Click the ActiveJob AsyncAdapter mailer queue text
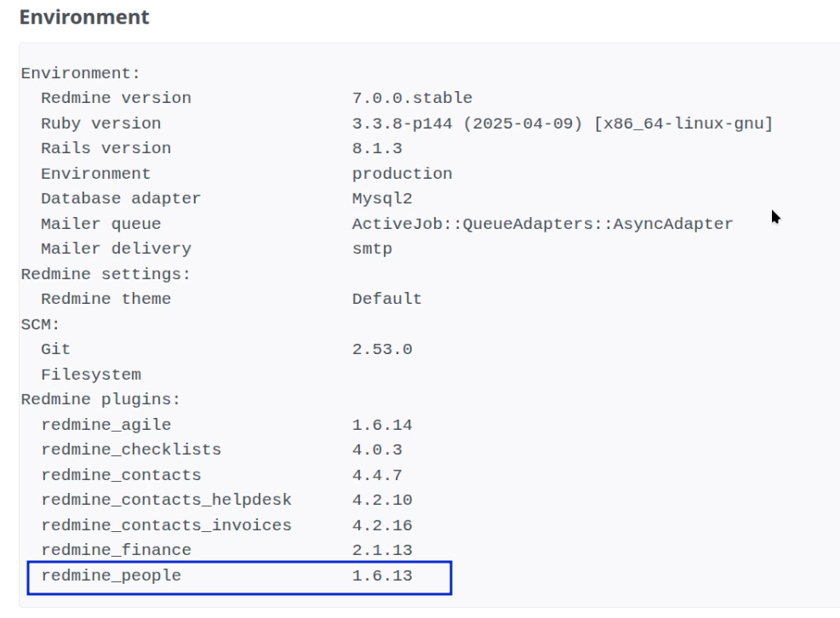The height and width of the screenshot is (618, 840). point(542,224)
